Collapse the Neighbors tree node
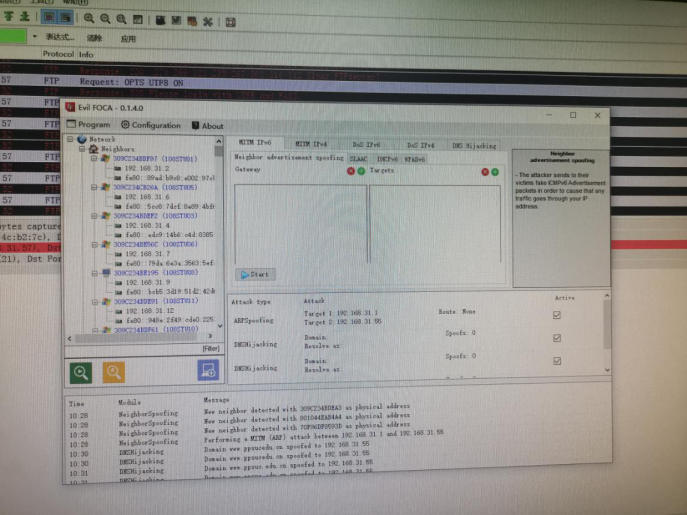The image size is (687, 515). [82, 149]
